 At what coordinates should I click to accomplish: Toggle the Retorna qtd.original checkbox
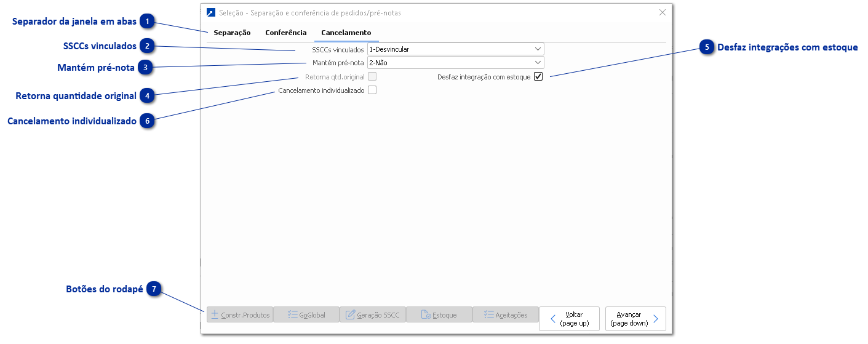(372, 77)
